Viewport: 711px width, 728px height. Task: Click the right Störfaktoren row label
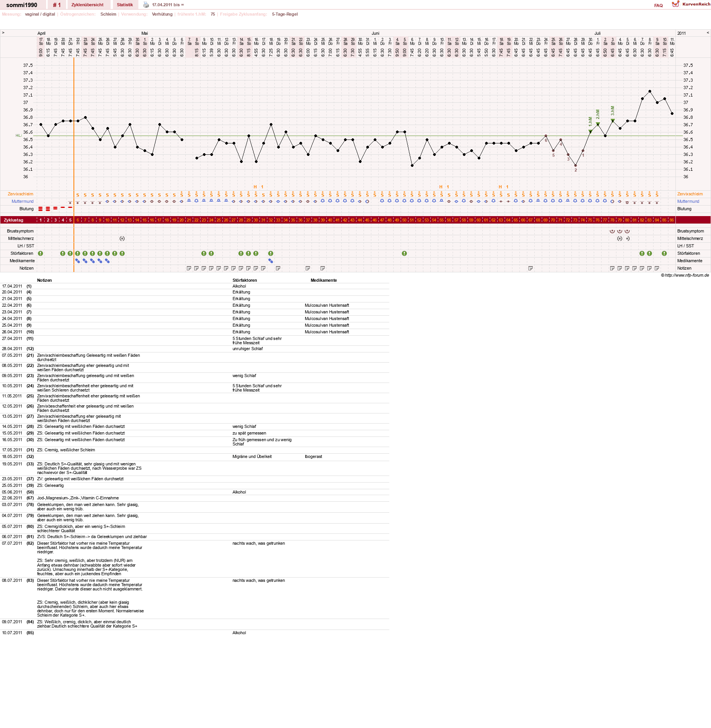coord(689,253)
